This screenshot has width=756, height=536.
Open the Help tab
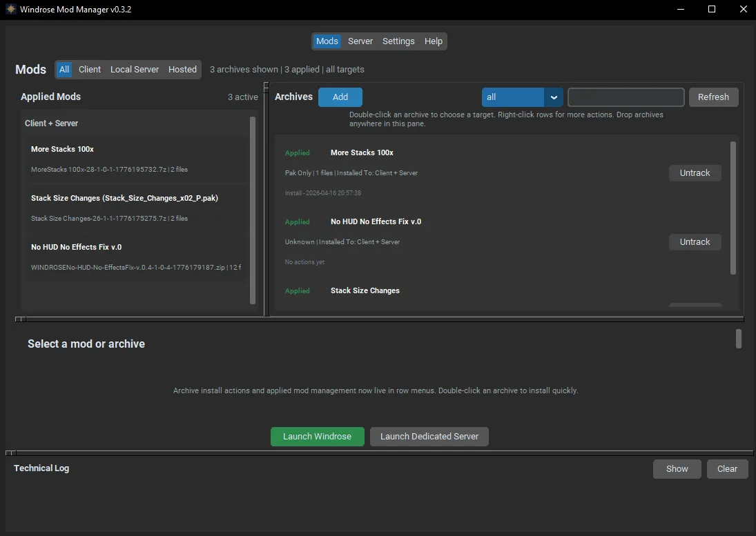[x=434, y=41]
